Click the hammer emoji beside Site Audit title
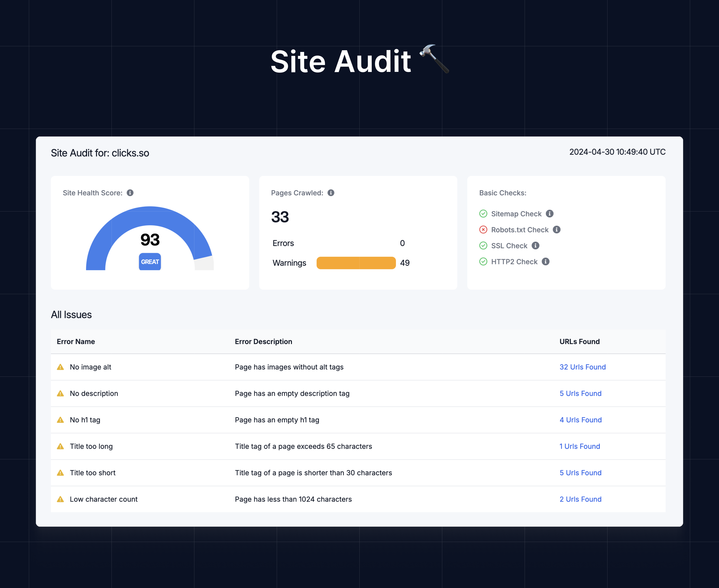This screenshot has width=719, height=588. coord(435,59)
